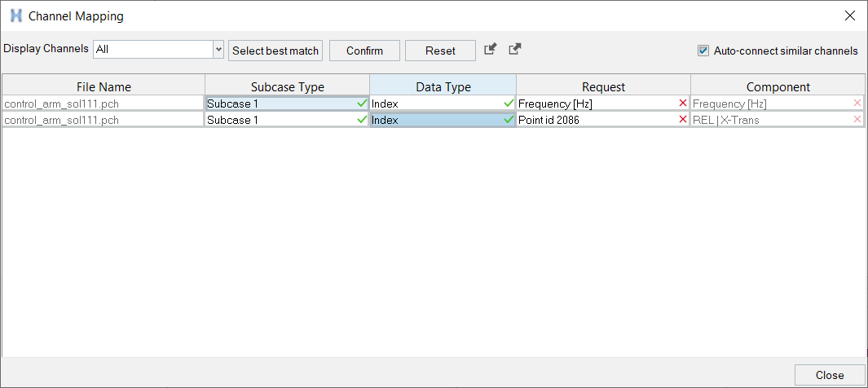Viewport: 868px width, 388px height.
Task: Select file name cell in Frequency row
Action: (x=104, y=104)
